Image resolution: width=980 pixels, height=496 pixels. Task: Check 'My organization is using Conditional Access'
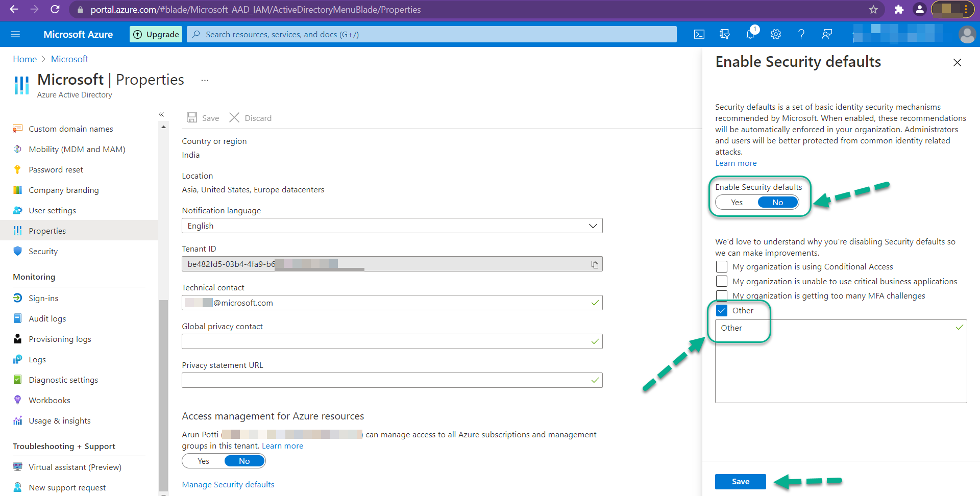click(721, 266)
